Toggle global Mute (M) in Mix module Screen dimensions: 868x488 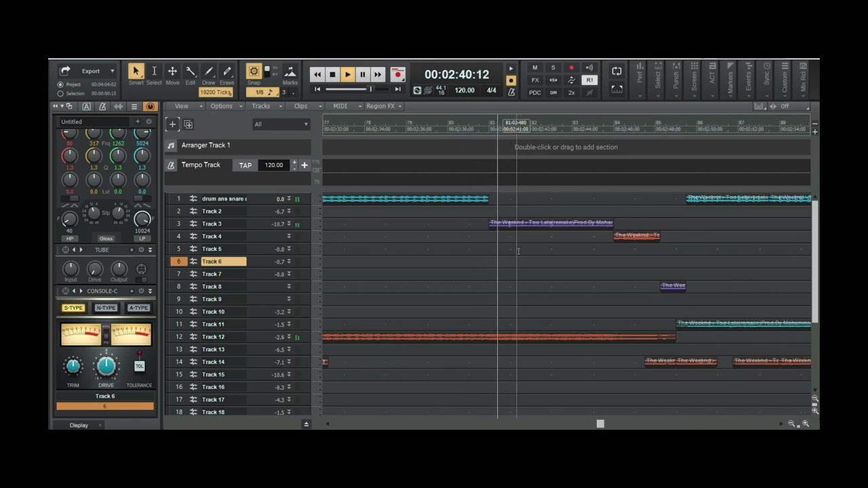click(535, 68)
